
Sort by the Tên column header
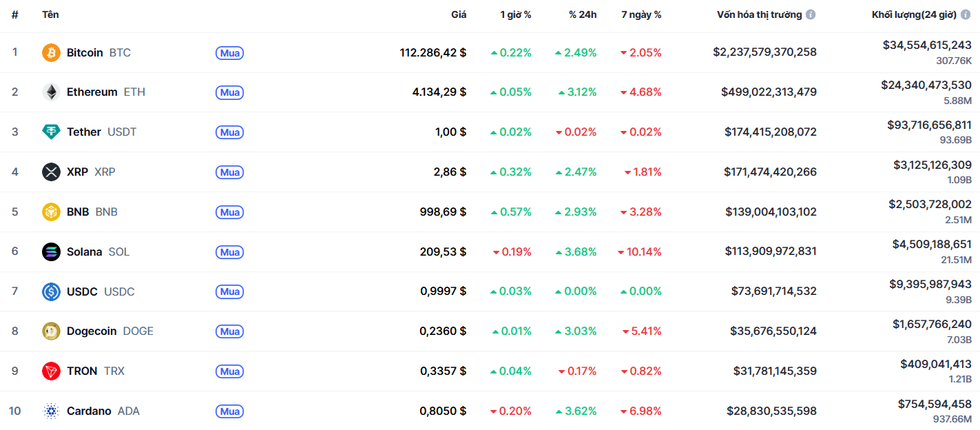(50, 14)
